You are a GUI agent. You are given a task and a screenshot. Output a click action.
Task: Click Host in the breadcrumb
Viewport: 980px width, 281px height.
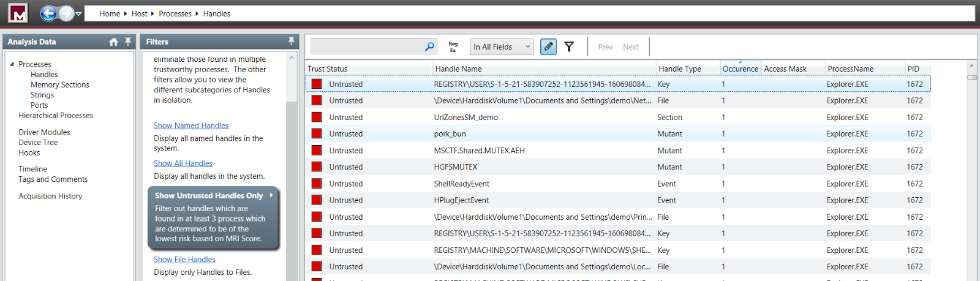coord(140,13)
